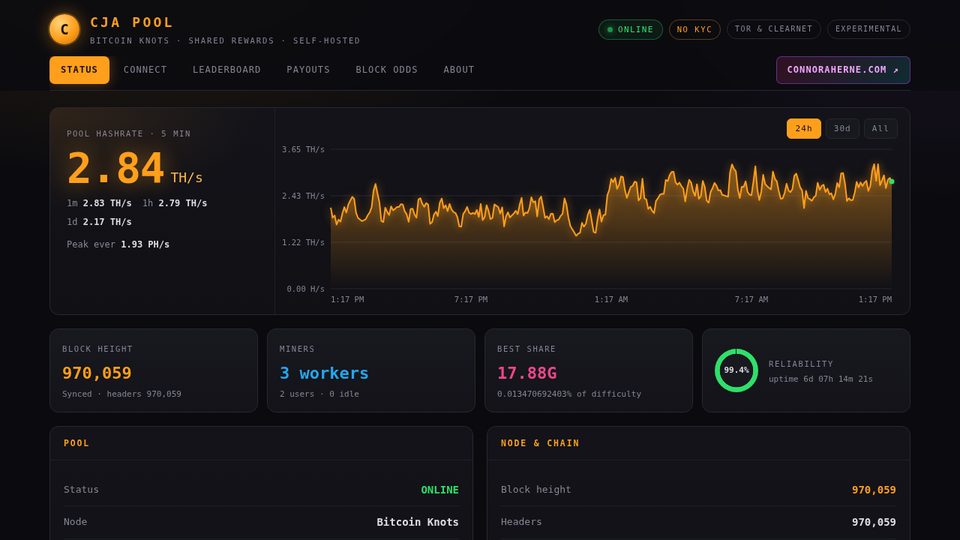Viewport: 960px width, 540px height.
Task: Click the orange Block height value in Node & Chain
Action: pos(874,490)
